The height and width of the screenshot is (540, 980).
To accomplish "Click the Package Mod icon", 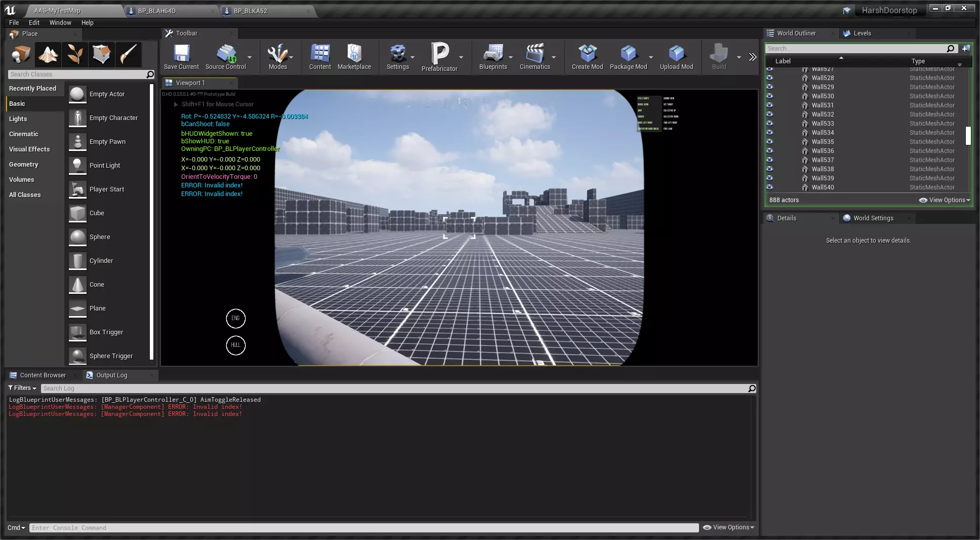I will coord(628,56).
